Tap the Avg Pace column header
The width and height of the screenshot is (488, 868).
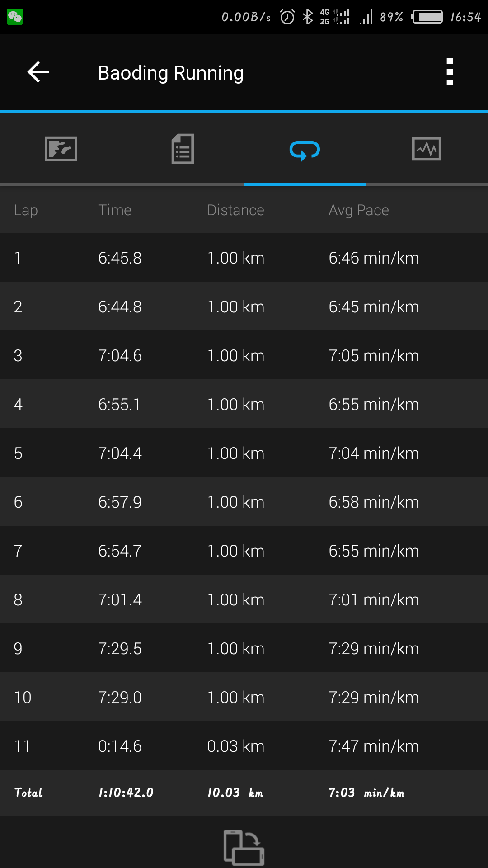359,210
